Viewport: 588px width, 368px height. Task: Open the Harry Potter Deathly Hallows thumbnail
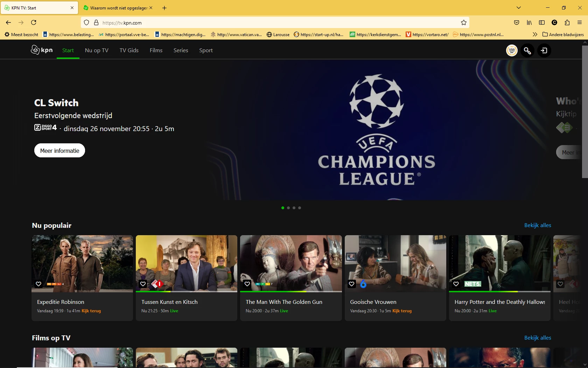point(500,264)
